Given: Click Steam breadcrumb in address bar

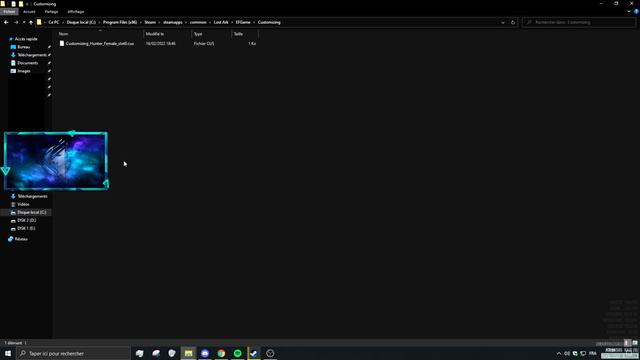Looking at the screenshot, I should pos(150,22).
